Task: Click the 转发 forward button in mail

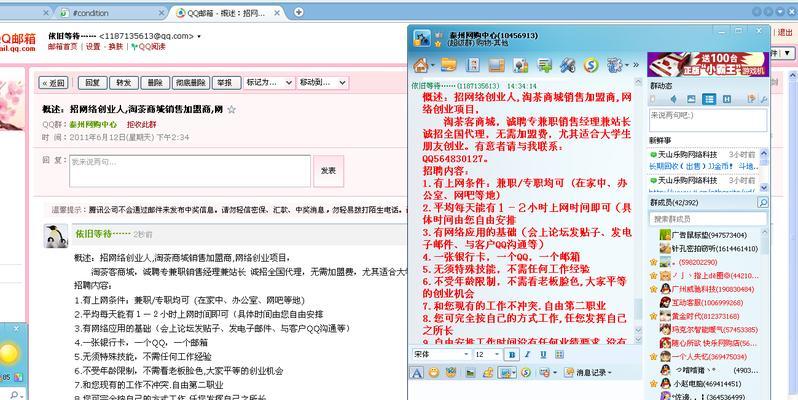Action: 124,83
